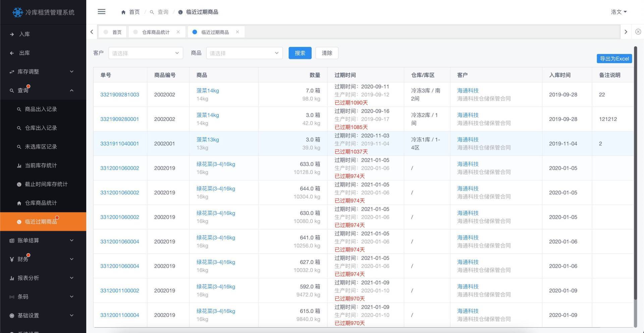Expand the 报表分析 menu

click(x=29, y=278)
